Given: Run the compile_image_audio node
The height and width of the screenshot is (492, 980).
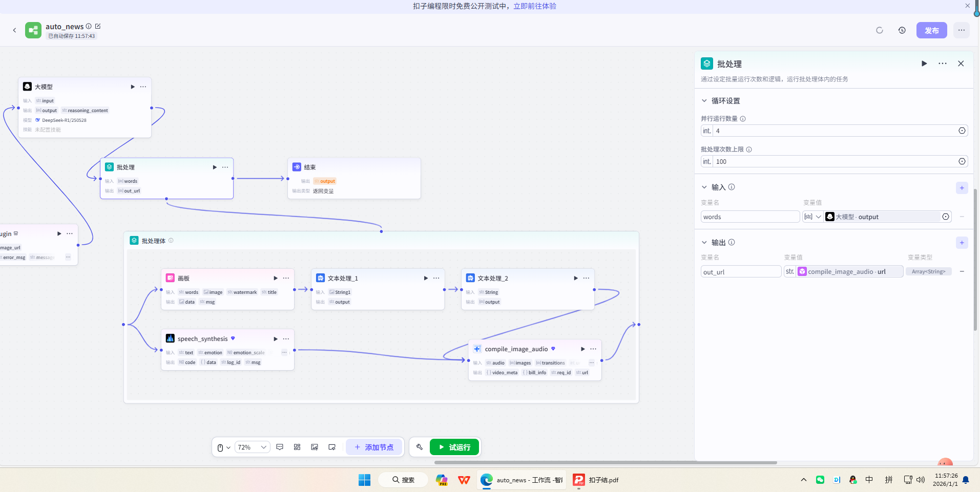Looking at the screenshot, I should point(583,349).
